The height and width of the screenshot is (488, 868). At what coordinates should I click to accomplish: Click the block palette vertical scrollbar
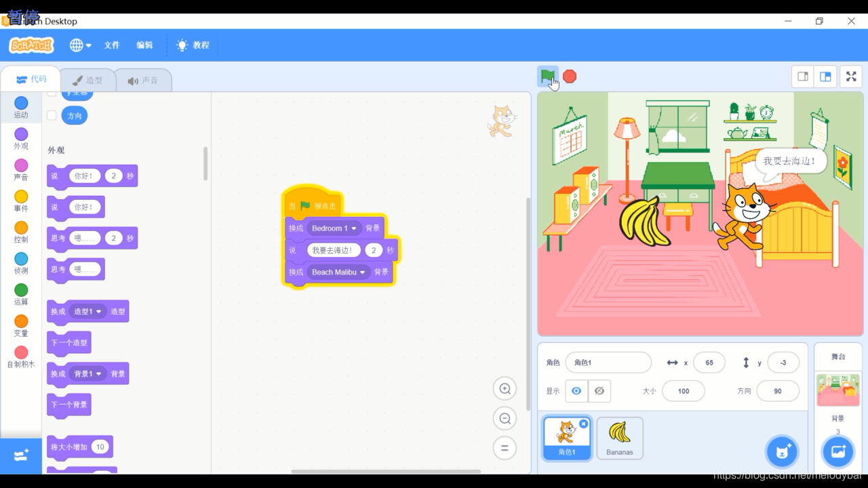point(205,163)
